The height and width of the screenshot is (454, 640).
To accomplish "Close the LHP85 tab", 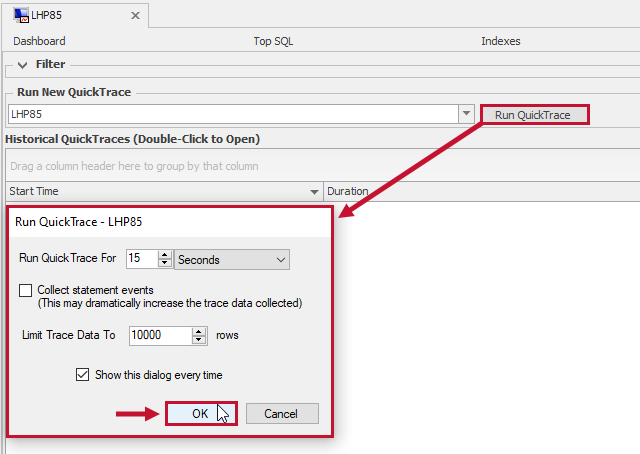I will click(135, 16).
